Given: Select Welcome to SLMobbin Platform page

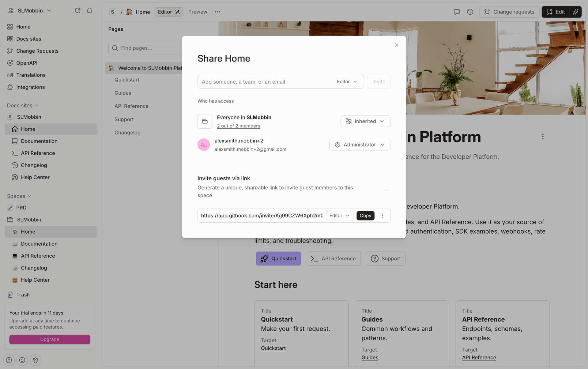Looking at the screenshot, I should (x=144, y=68).
